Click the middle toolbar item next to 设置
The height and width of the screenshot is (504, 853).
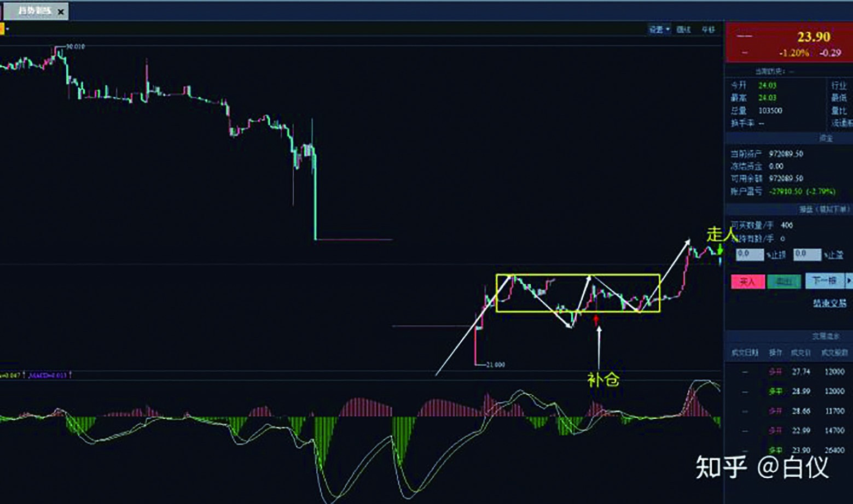[x=684, y=30]
